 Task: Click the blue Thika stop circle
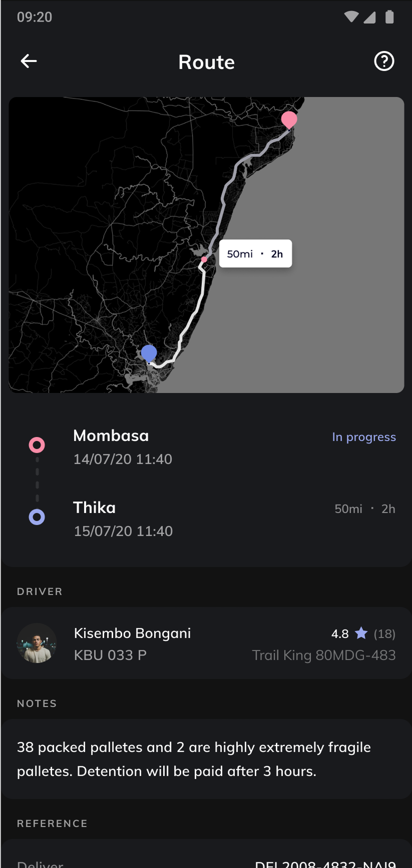[37, 517]
